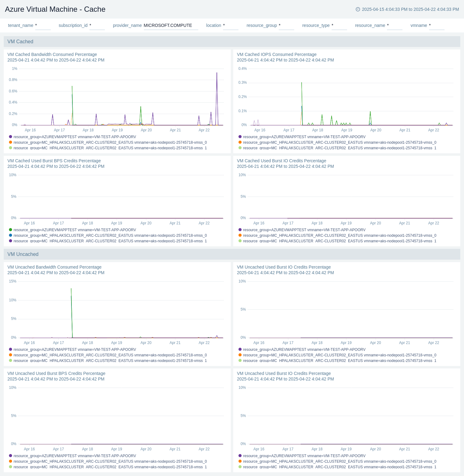Click purple VM-TEST-APP-APOORV dot in Cached IOPS legend
The image size is (464, 476).
240,137
